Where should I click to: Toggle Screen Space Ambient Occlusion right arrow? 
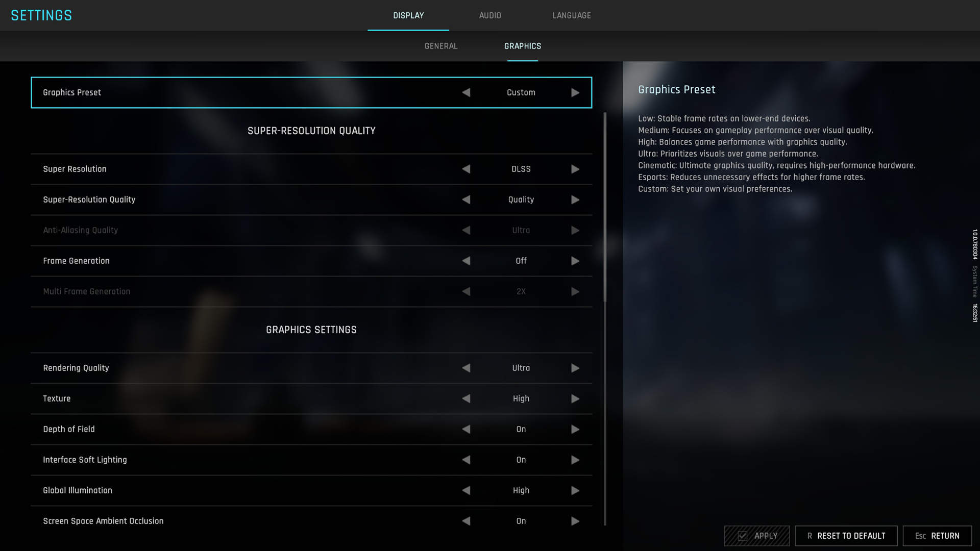click(x=575, y=521)
